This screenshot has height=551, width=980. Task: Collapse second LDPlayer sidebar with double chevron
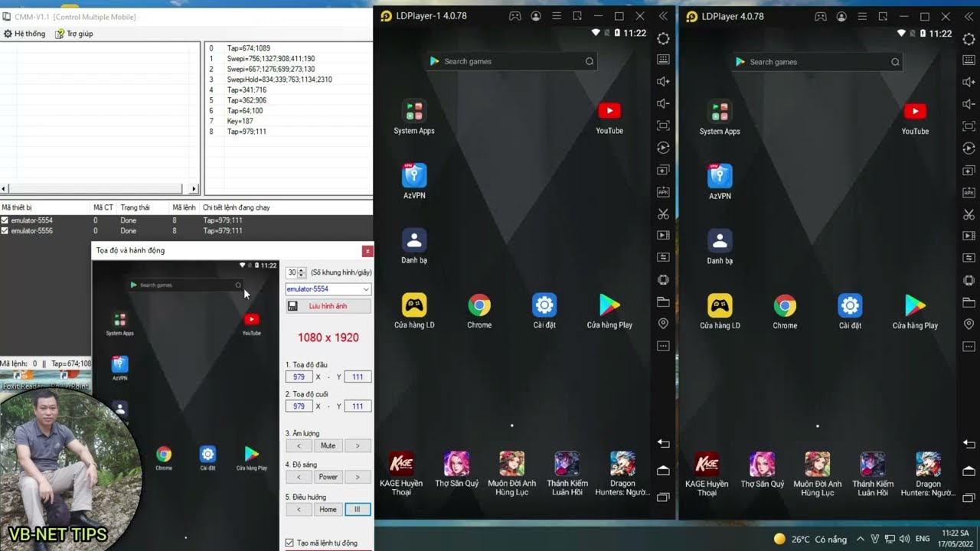[x=969, y=16]
